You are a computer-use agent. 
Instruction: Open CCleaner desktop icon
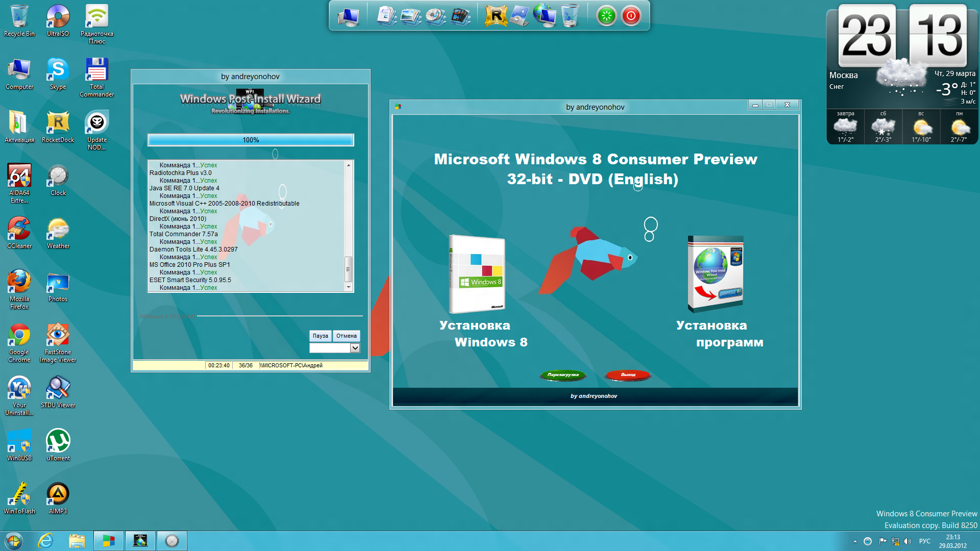[19, 229]
